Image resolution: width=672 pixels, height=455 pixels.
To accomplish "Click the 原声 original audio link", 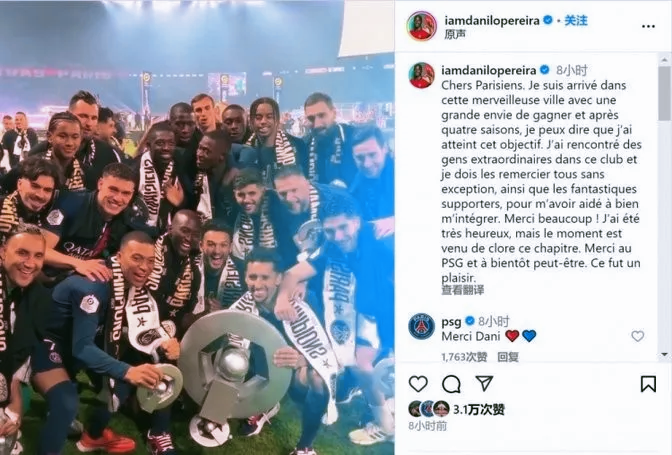I will [x=455, y=34].
